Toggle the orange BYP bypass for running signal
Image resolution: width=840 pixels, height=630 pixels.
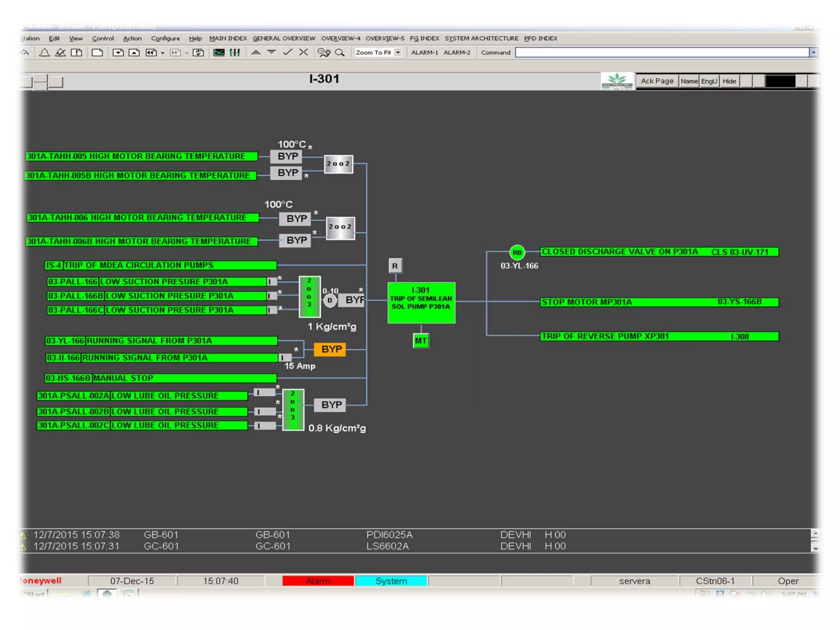tap(330, 349)
